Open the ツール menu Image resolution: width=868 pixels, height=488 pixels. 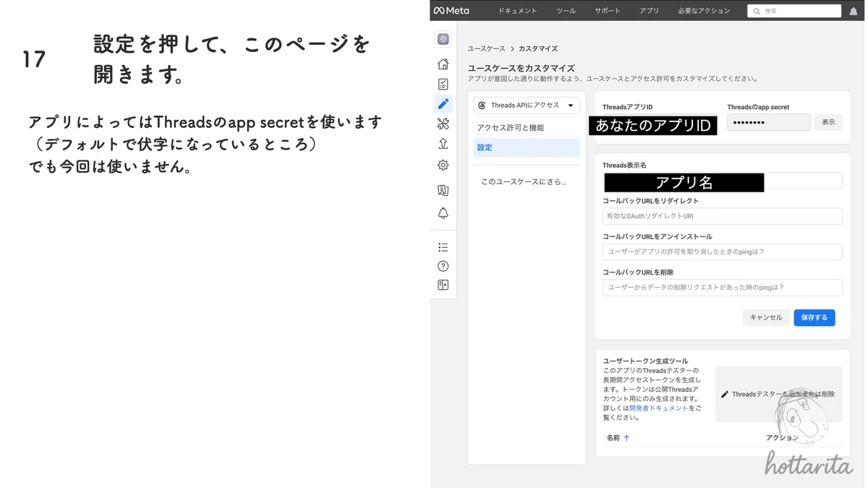pos(566,11)
